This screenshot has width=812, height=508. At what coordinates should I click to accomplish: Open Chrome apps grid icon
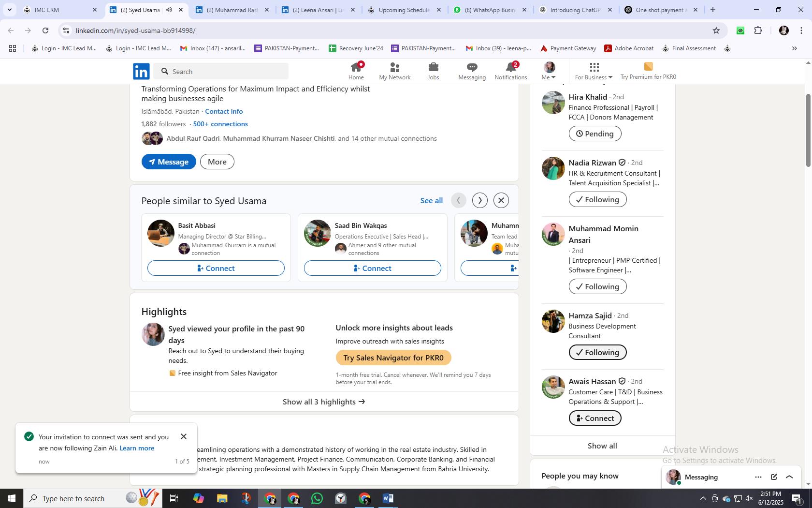click(x=13, y=48)
